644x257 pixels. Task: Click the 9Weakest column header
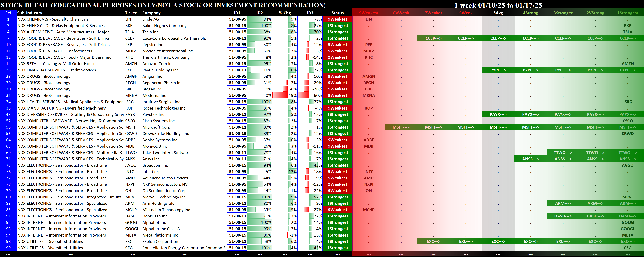(x=368, y=13)
